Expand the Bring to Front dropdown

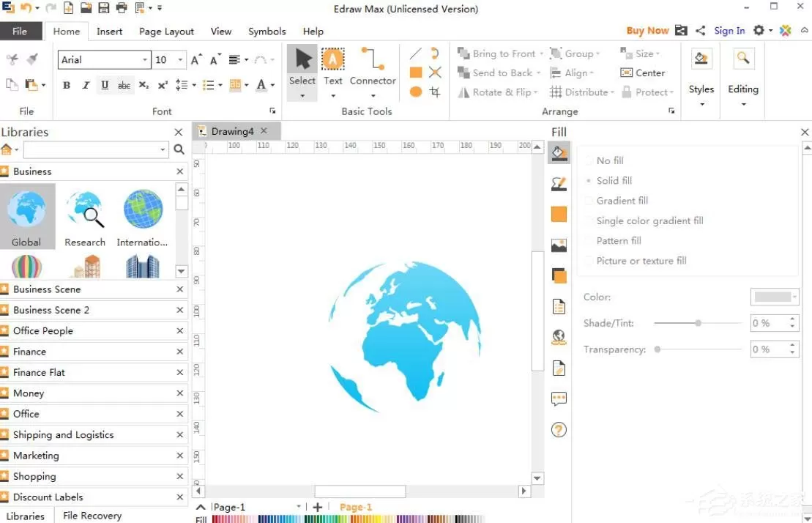(x=541, y=54)
